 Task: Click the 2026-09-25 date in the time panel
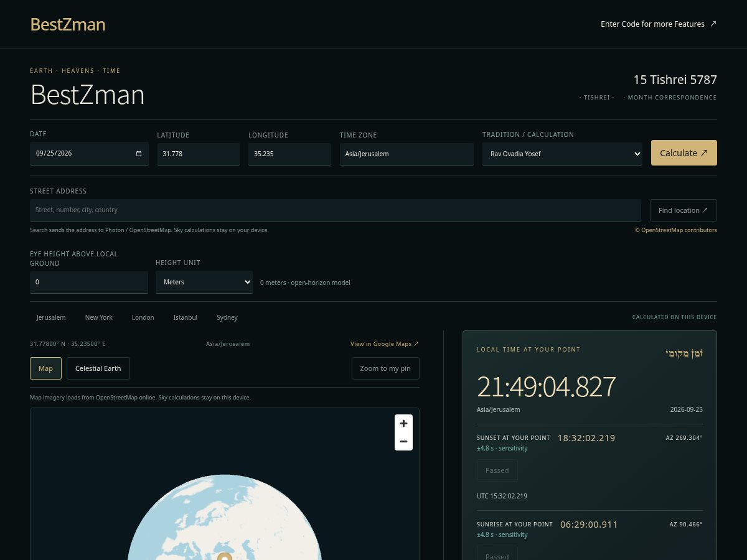click(686, 410)
